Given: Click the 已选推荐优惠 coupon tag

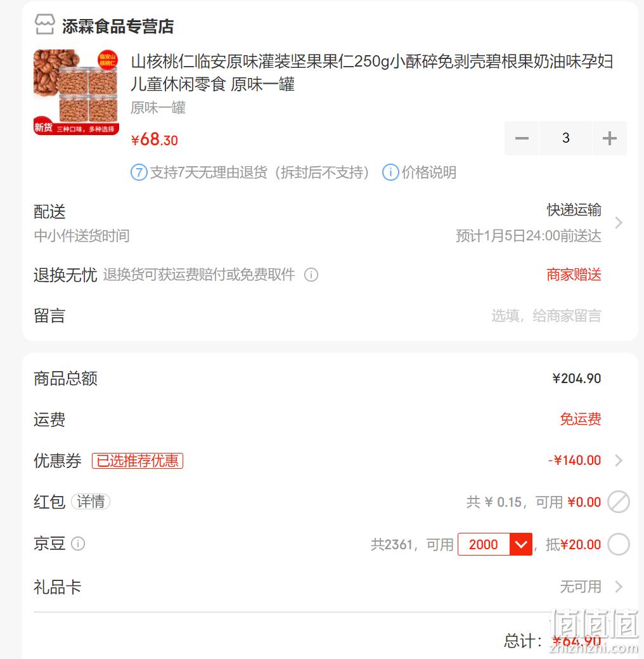Looking at the screenshot, I should (x=138, y=460).
